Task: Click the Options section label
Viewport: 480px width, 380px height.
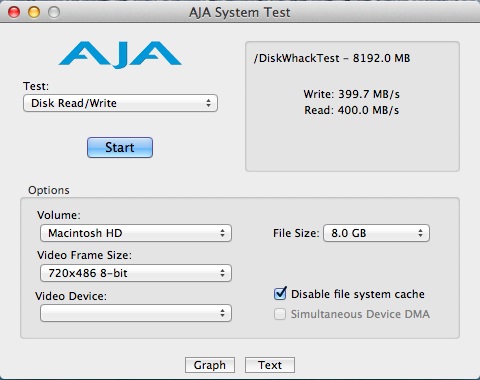Action: (x=49, y=190)
